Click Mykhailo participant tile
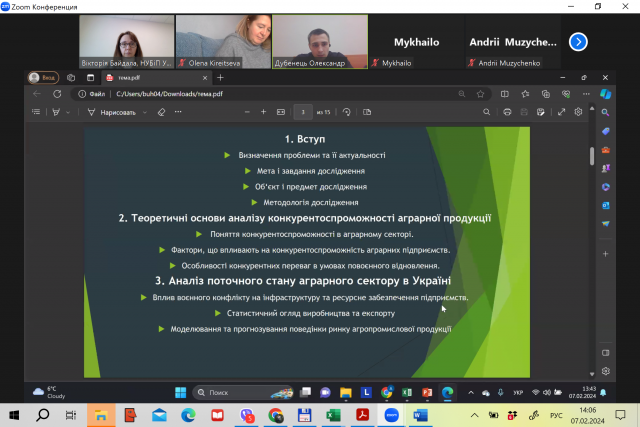640x427 pixels. 416,42
